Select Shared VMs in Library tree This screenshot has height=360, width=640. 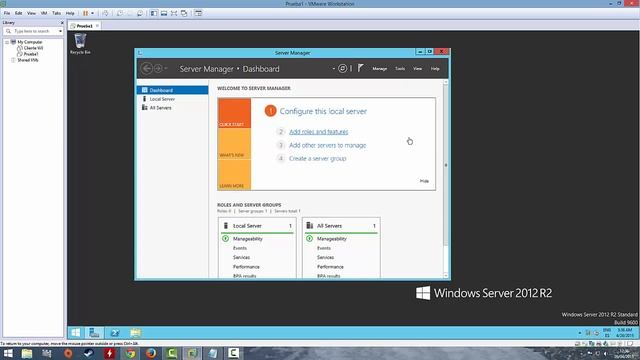point(27,60)
